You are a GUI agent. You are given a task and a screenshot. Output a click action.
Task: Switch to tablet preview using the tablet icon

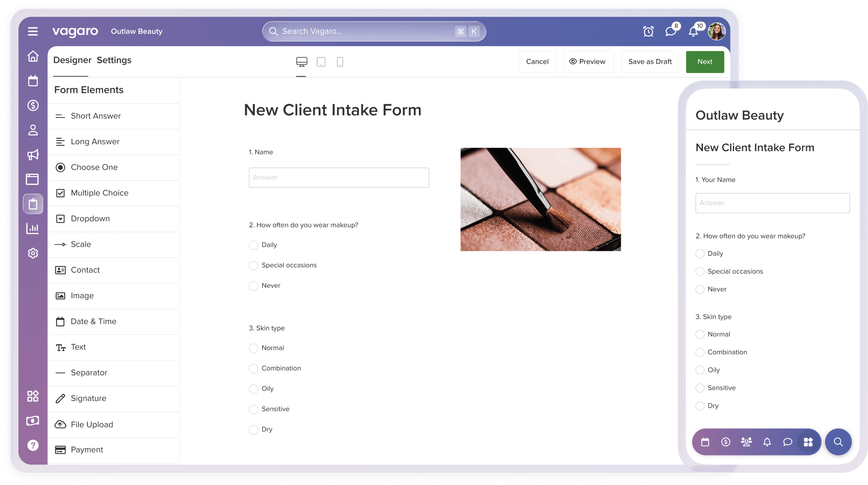point(321,61)
